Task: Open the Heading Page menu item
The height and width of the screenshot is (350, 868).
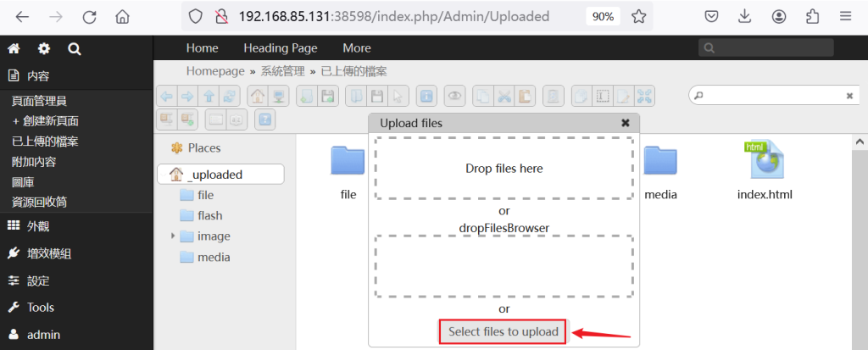Action: (x=280, y=48)
